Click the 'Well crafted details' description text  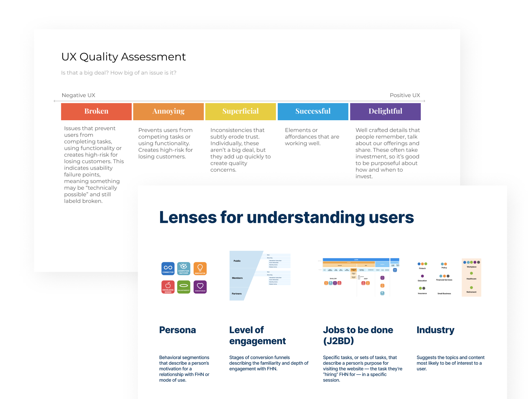388,153
